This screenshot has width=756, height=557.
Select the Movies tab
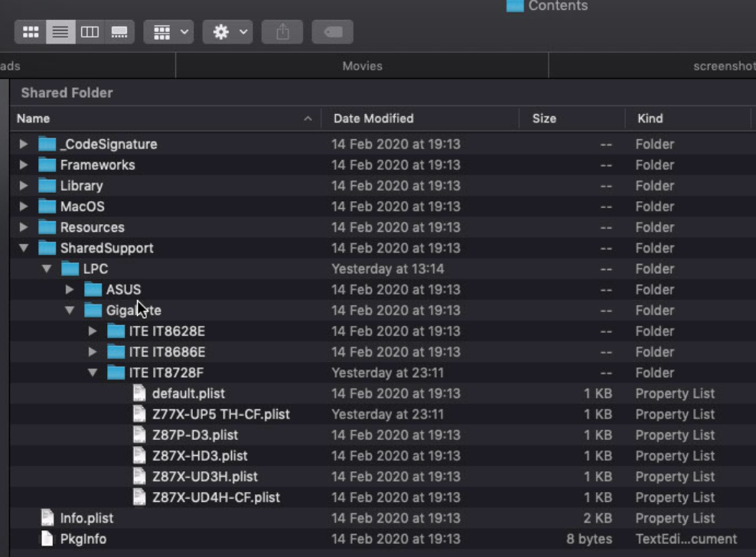(x=362, y=66)
